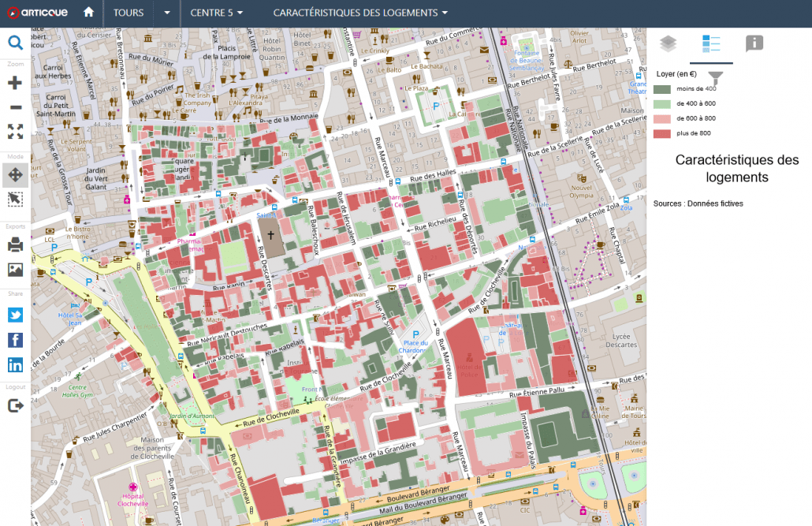The width and height of the screenshot is (812, 526).
Task: Click the 'Lycée Descartes' map label
Action: point(621,341)
